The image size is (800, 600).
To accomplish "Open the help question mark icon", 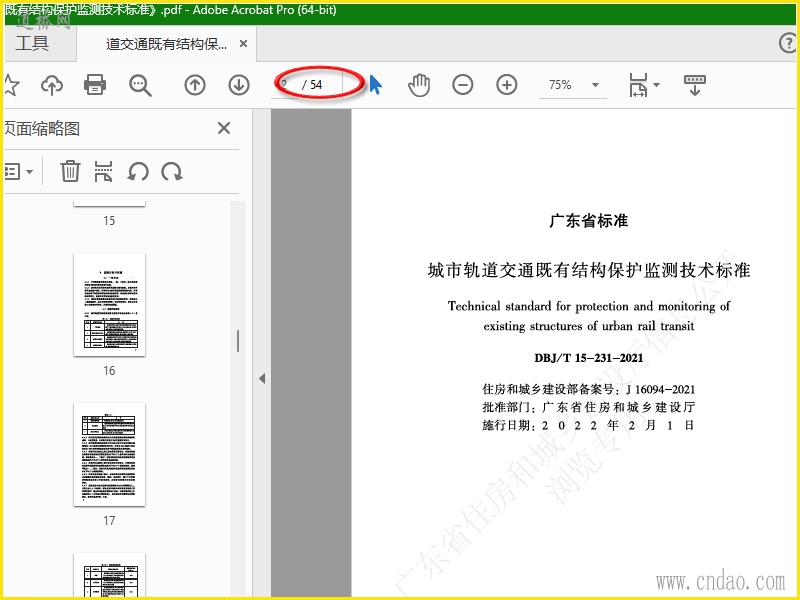I will click(x=788, y=43).
